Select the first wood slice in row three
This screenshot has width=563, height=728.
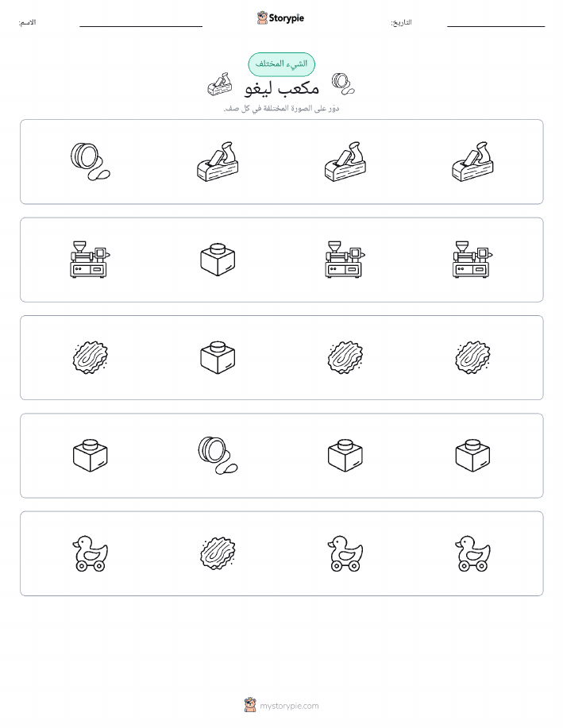90,357
